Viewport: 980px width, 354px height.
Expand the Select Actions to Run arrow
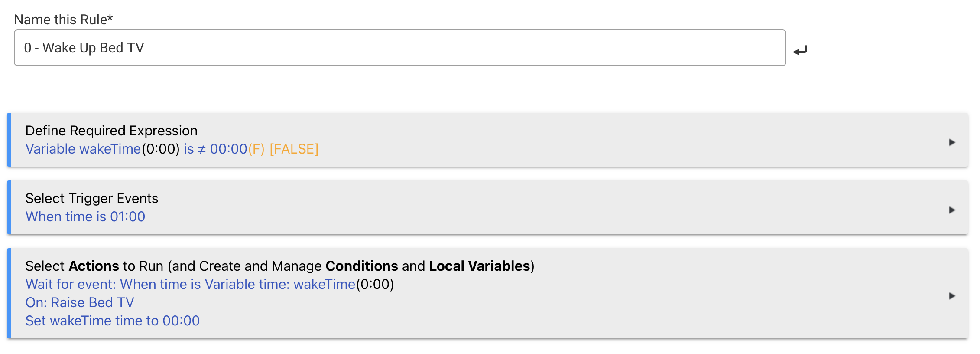(x=952, y=296)
